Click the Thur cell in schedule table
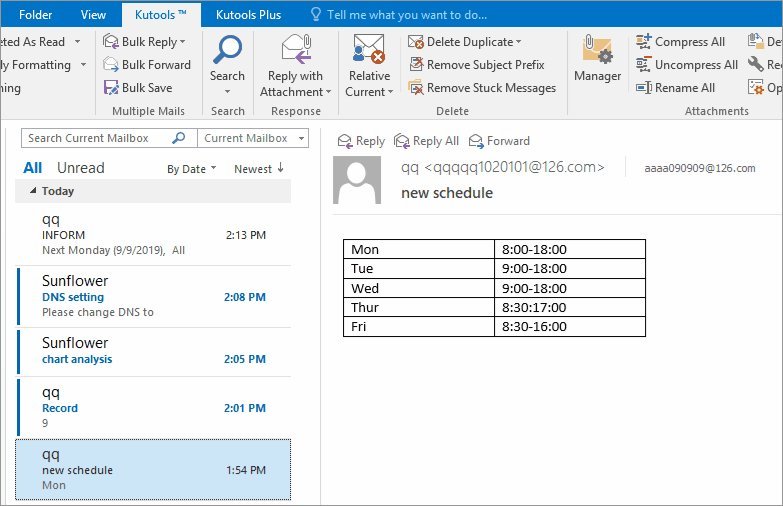 pos(419,307)
